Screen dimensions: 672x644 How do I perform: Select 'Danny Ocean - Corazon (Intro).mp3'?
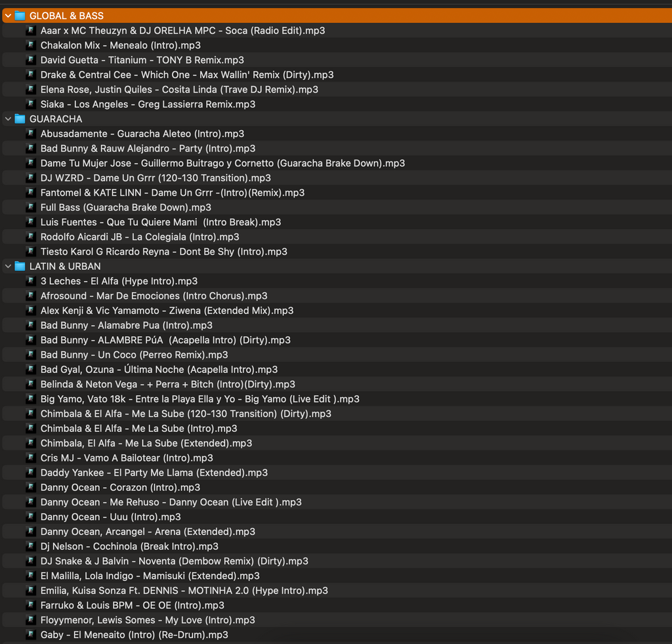(121, 488)
